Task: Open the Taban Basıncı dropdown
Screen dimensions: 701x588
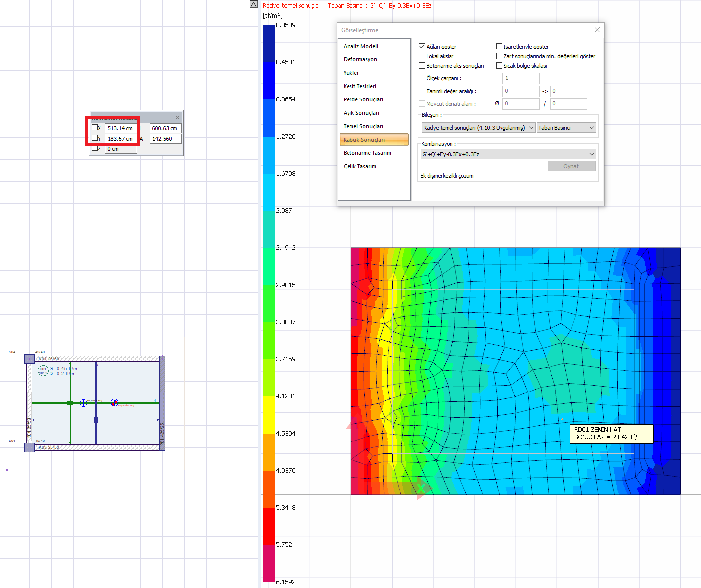Action: 566,128
